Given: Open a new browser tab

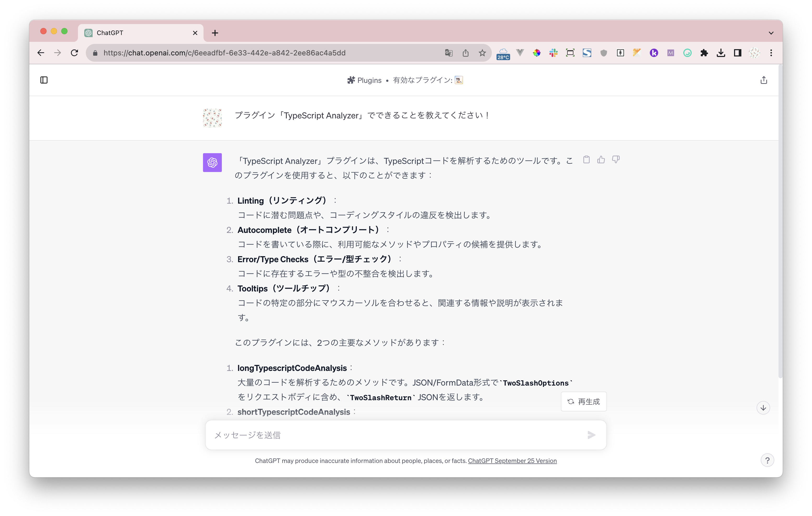Looking at the screenshot, I should [215, 33].
